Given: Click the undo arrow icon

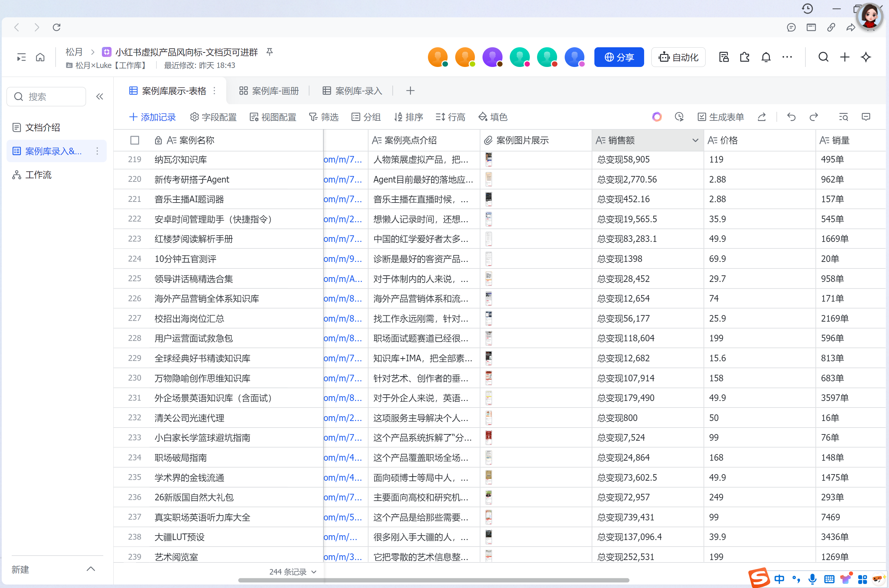Looking at the screenshot, I should click(x=791, y=117).
